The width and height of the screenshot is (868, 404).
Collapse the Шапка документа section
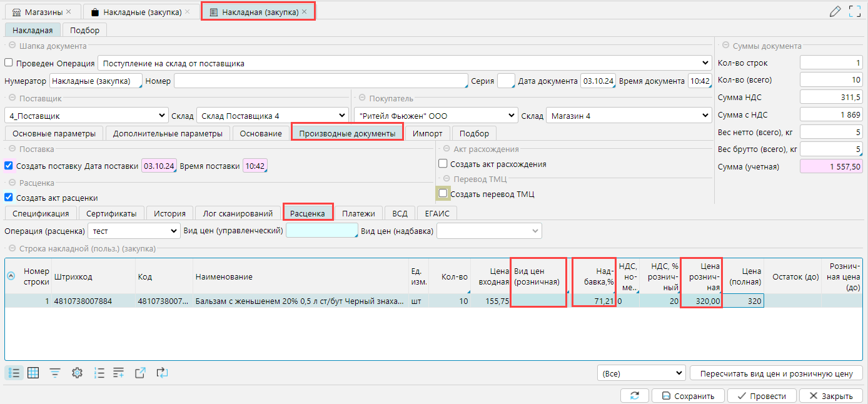[x=11, y=46]
